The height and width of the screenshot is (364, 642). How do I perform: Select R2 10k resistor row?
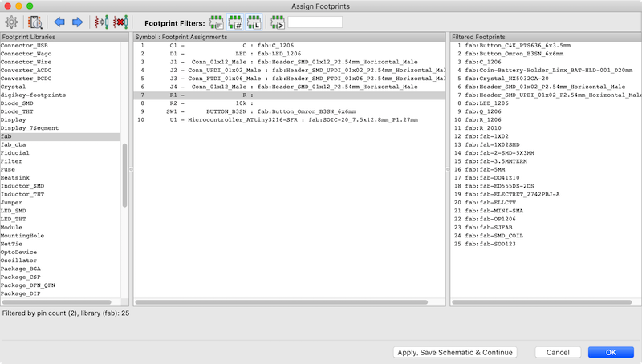290,103
